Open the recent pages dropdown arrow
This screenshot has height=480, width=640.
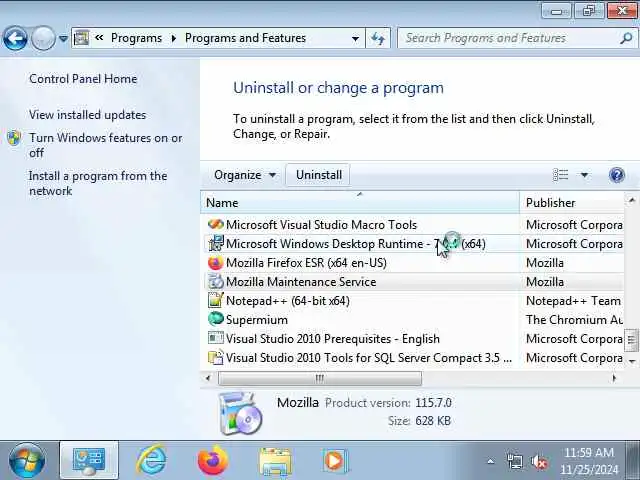[x=63, y=39]
